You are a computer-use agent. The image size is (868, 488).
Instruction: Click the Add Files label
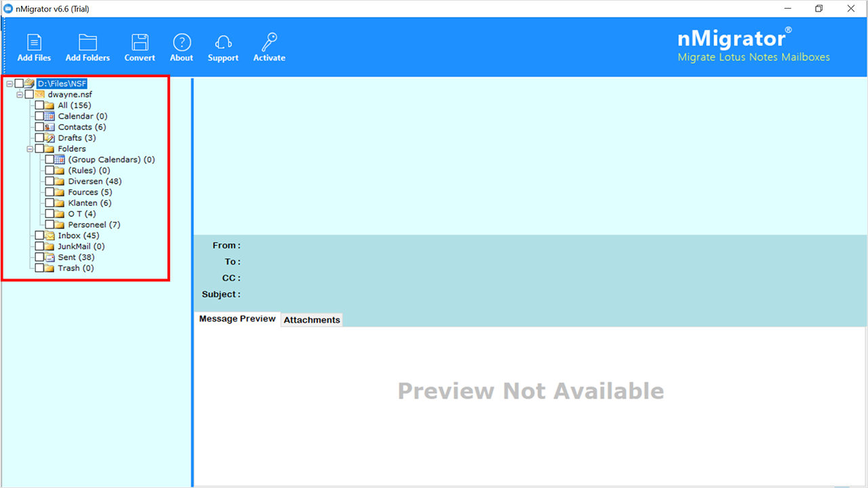tap(34, 58)
